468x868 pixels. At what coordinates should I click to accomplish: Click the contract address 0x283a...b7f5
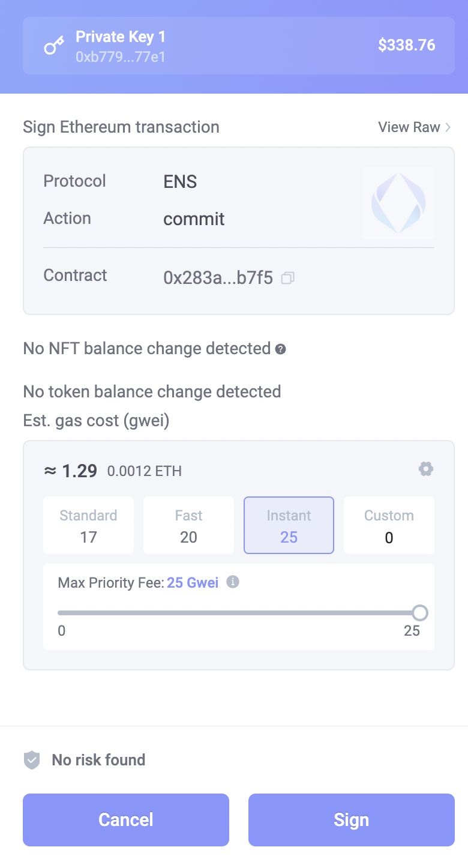tap(218, 278)
